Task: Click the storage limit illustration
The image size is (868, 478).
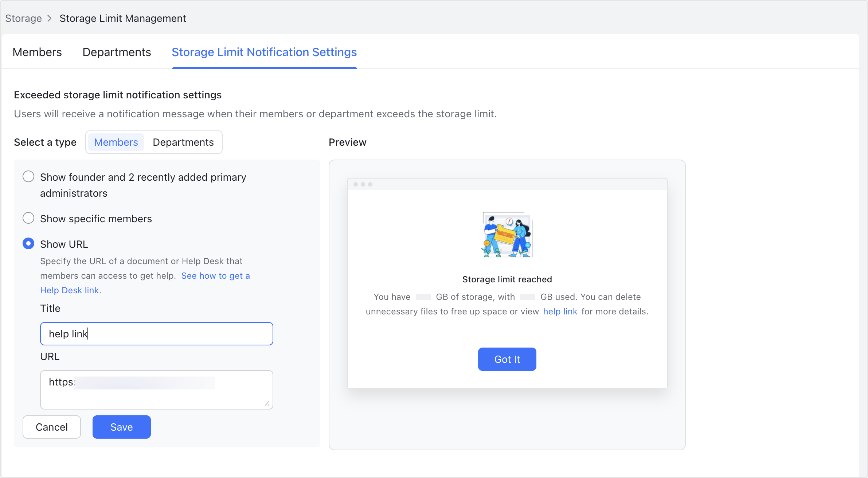Action: tap(507, 235)
